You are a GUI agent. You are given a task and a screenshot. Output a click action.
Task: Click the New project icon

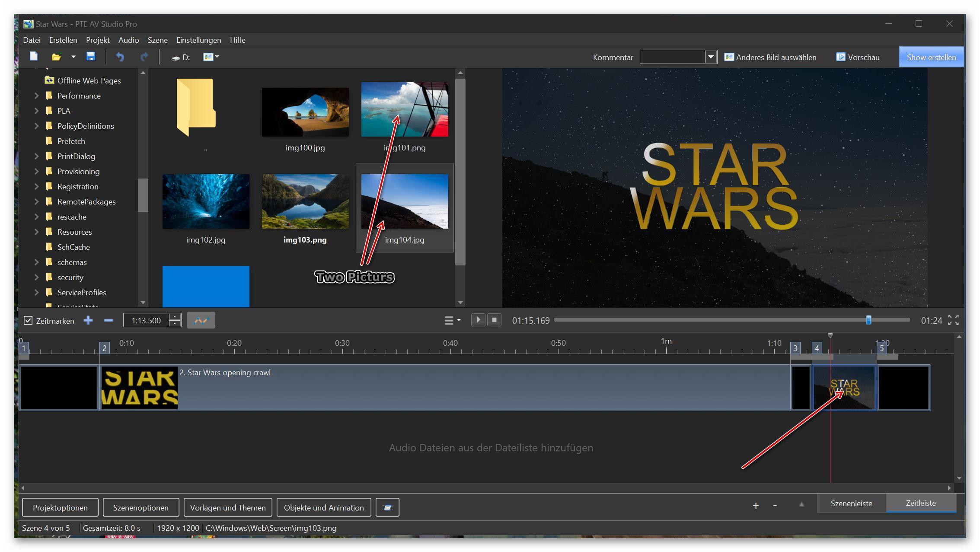pos(34,57)
